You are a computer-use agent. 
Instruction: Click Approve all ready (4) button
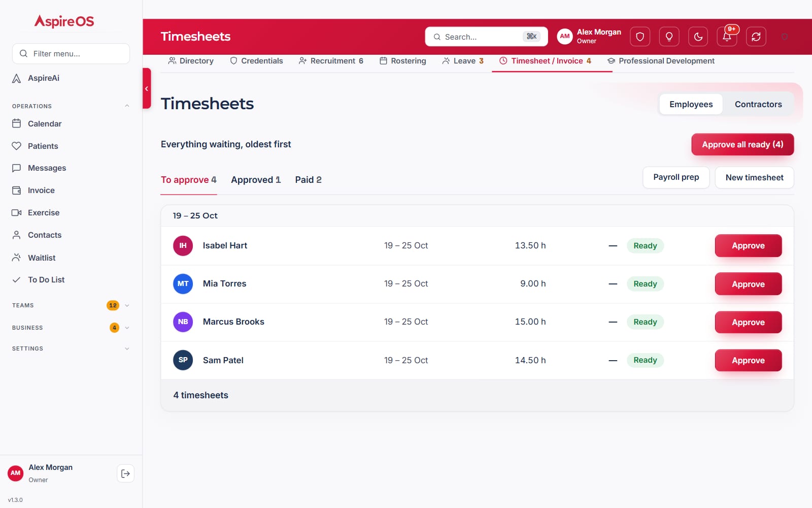click(742, 144)
